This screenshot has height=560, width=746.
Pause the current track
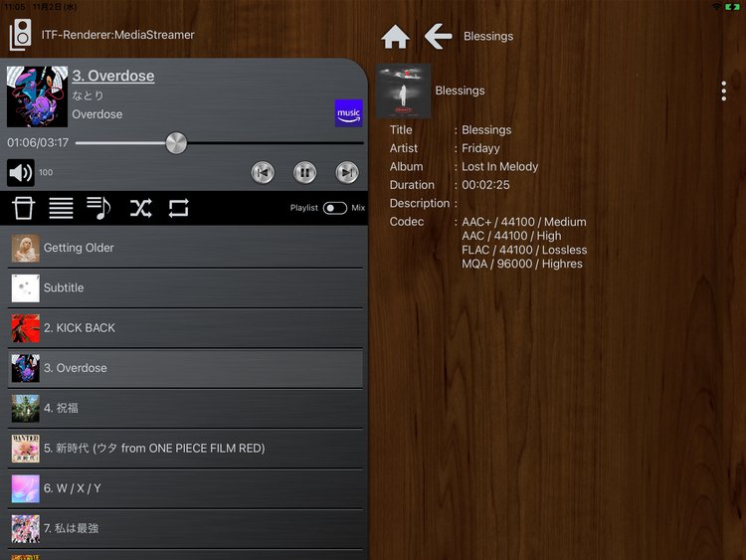pyautogui.click(x=304, y=173)
